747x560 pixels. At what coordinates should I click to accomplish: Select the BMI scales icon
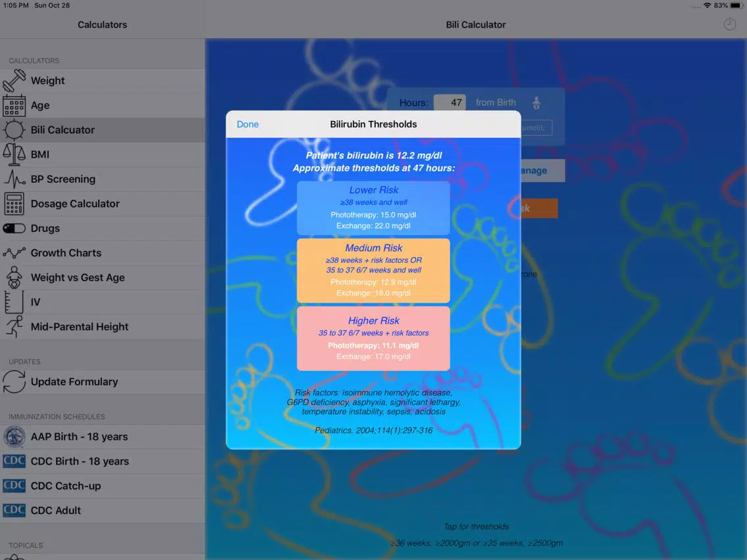[x=14, y=154]
